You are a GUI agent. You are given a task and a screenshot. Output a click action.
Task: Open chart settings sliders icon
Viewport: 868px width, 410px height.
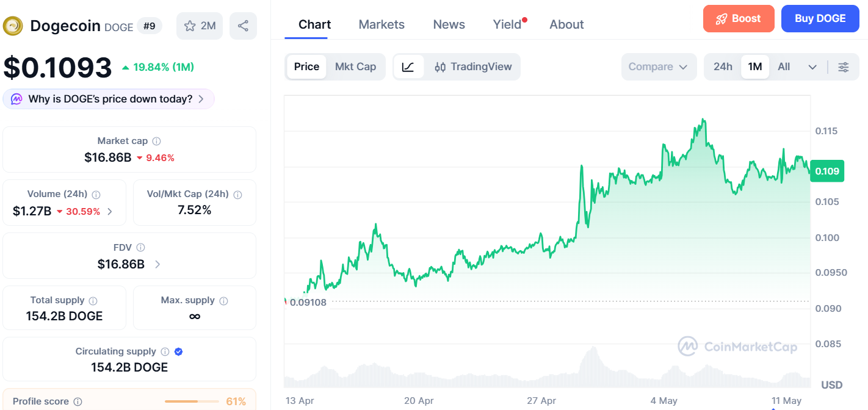843,67
